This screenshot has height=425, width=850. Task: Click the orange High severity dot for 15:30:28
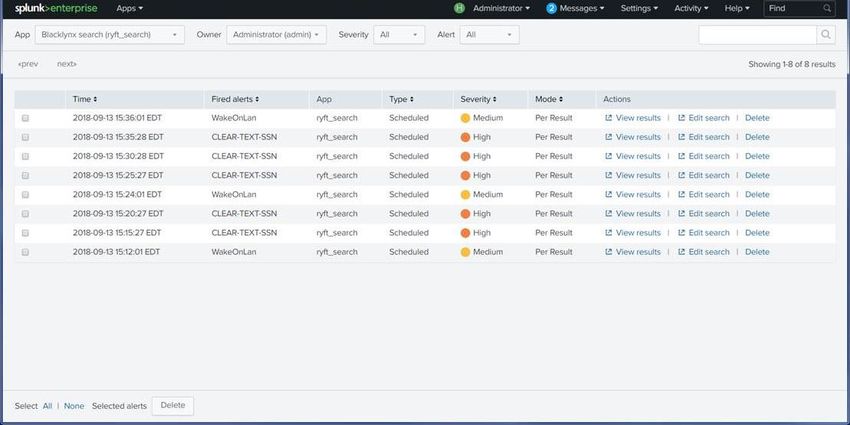pos(465,157)
